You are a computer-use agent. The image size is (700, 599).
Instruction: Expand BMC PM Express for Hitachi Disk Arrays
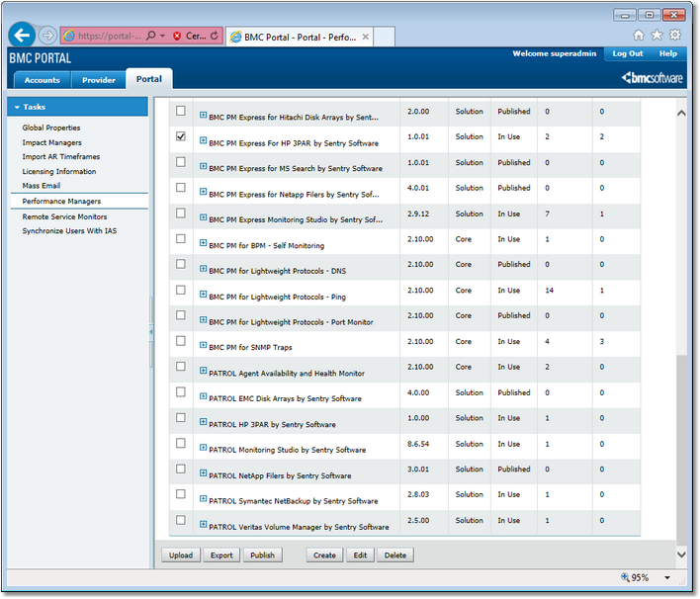pos(203,116)
